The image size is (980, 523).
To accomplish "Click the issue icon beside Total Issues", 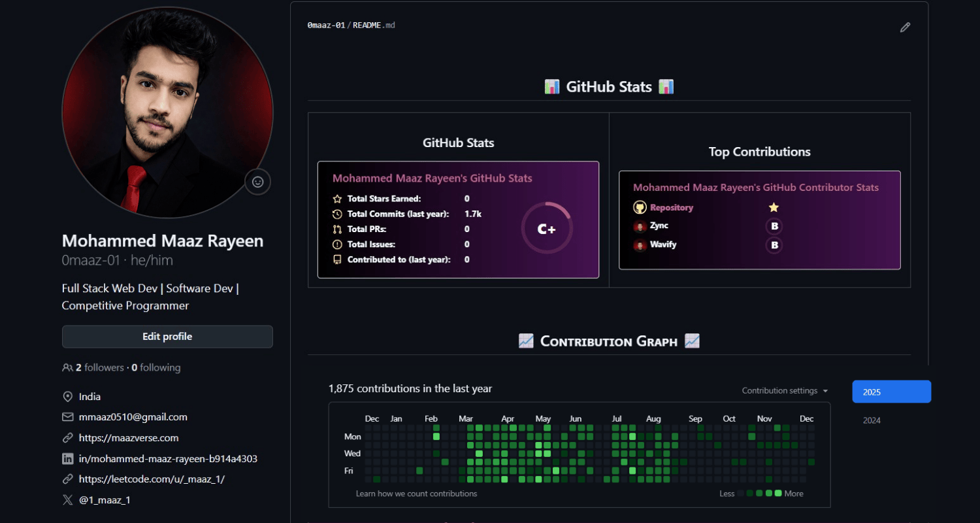I will click(x=337, y=245).
